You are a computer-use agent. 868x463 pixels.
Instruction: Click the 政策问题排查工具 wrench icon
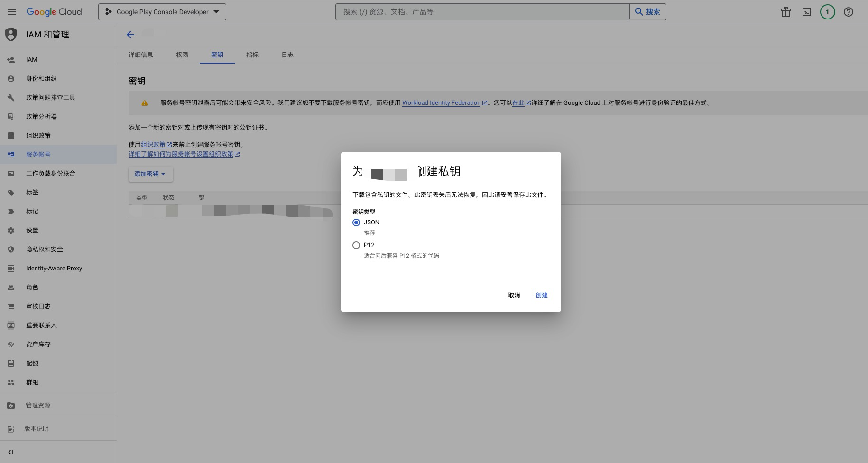(11, 98)
